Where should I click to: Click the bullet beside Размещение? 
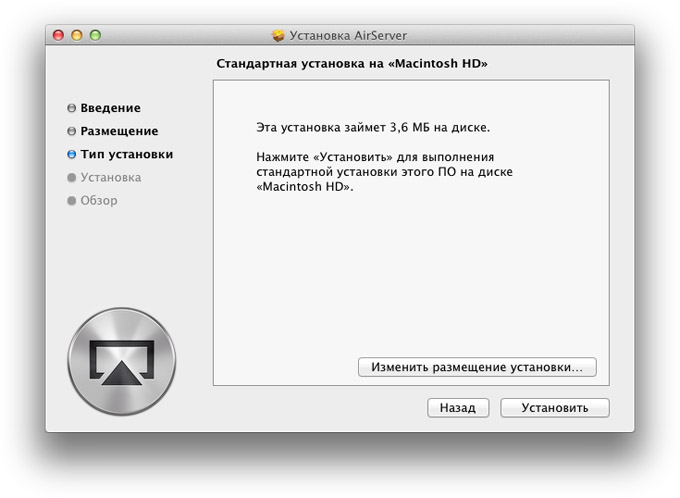click(72, 131)
